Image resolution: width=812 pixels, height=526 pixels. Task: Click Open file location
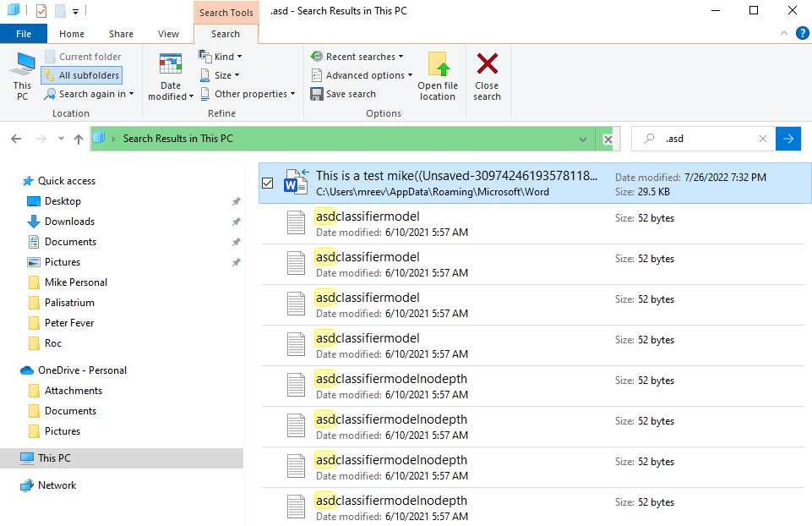pos(438,76)
